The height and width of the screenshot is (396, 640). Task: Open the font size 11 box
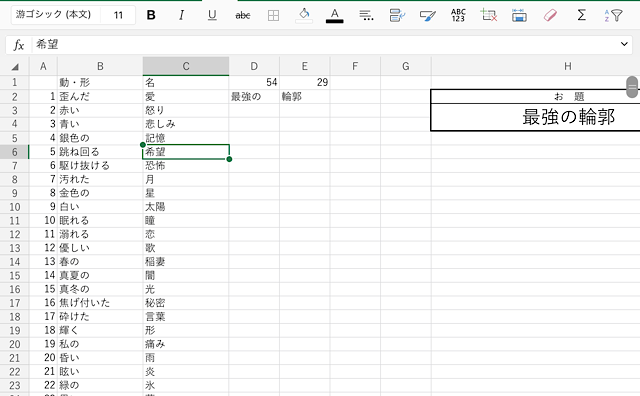118,15
